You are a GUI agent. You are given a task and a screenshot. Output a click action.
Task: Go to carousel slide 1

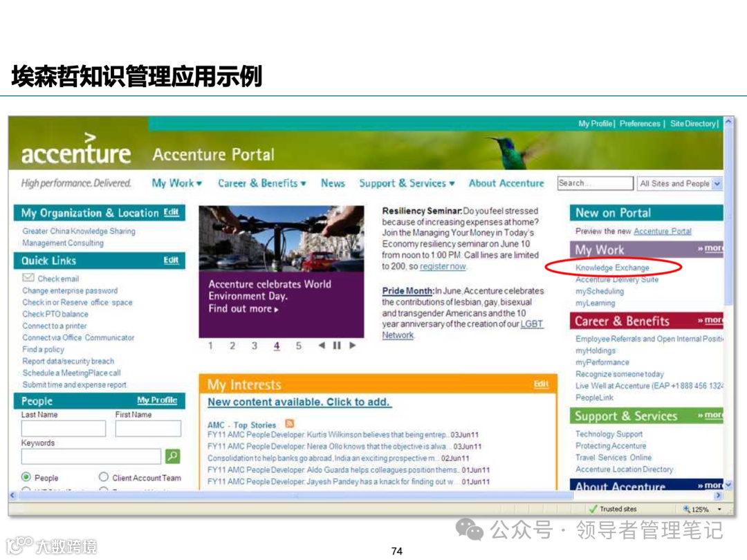pyautogui.click(x=210, y=346)
